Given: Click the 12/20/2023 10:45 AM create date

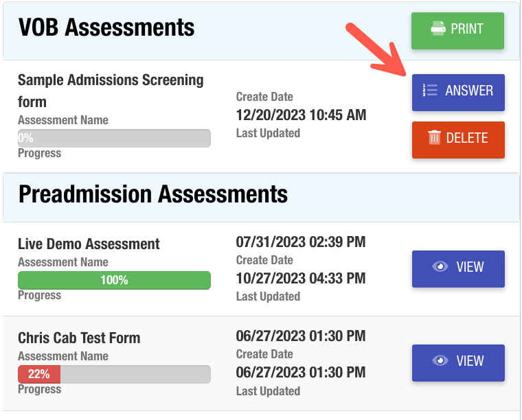Looking at the screenshot, I should [301, 115].
